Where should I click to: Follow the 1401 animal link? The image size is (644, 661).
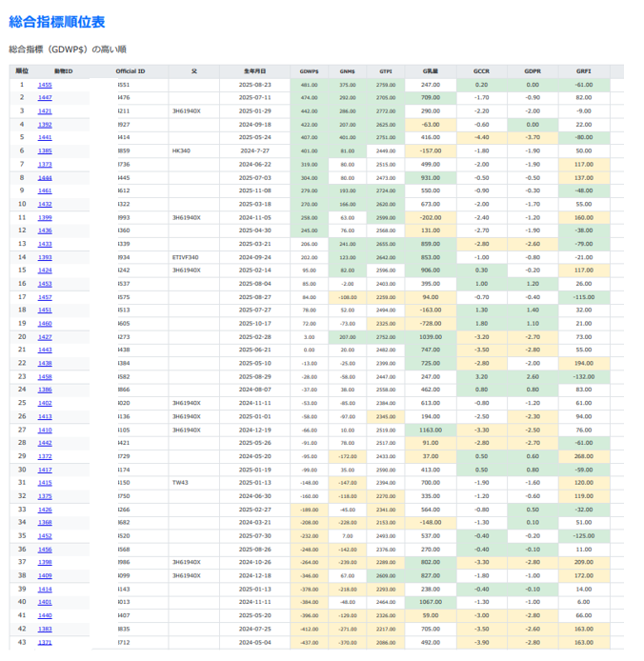45,602
